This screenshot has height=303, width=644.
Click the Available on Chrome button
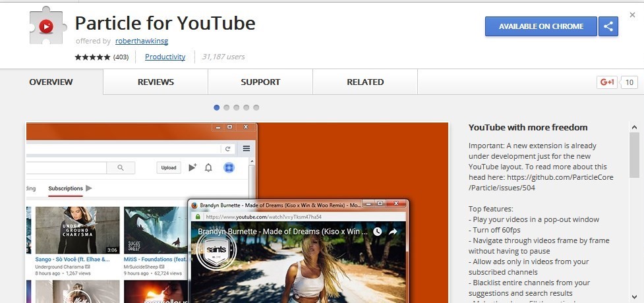coord(541,26)
